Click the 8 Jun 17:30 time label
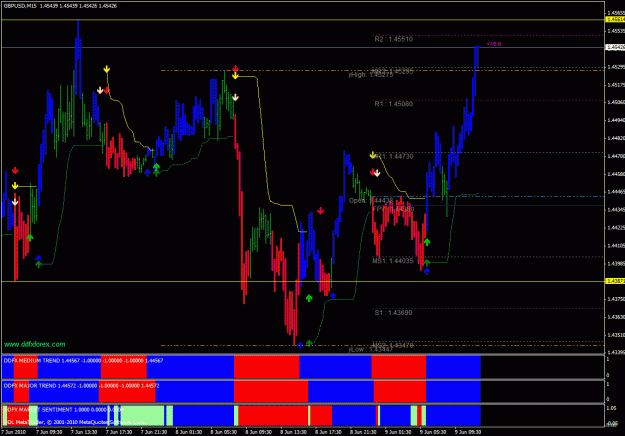 (328, 432)
